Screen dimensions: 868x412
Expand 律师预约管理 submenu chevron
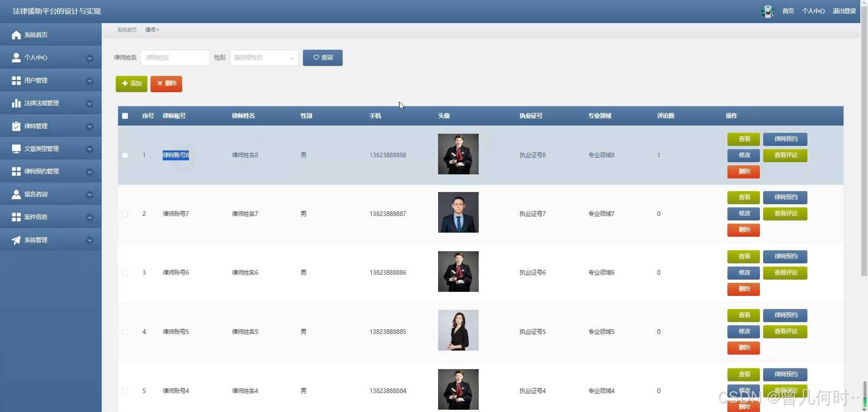coord(90,172)
